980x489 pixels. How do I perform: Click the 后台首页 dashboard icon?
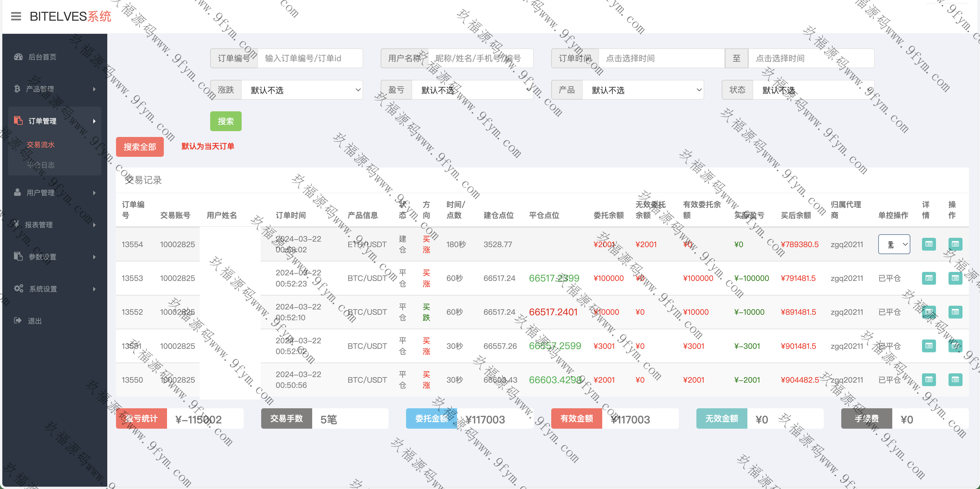click(18, 57)
